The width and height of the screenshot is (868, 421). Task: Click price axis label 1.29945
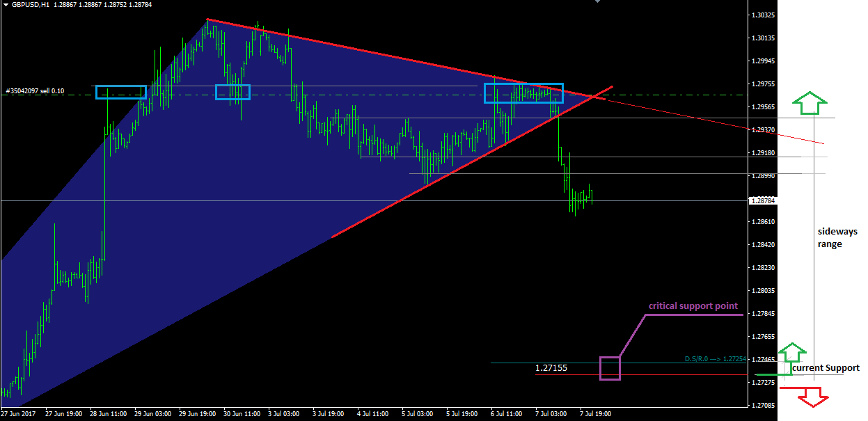click(x=764, y=61)
